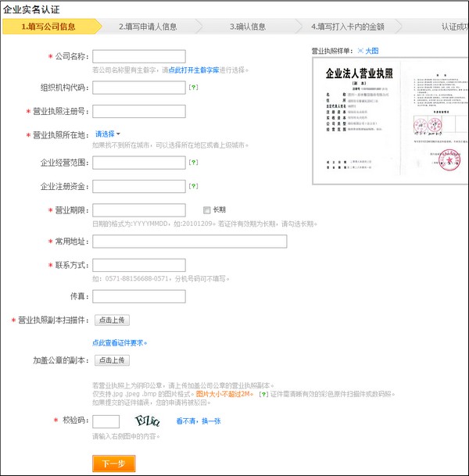469x476 pixels.
Task: Go to step 2.填写申请人信息
Action: pos(148,27)
